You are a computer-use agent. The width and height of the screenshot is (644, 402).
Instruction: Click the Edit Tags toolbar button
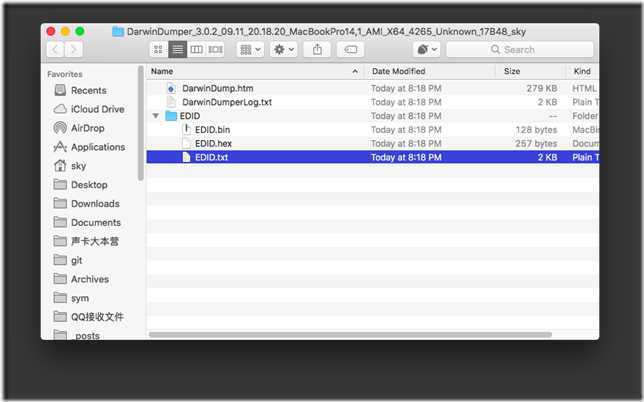350,50
